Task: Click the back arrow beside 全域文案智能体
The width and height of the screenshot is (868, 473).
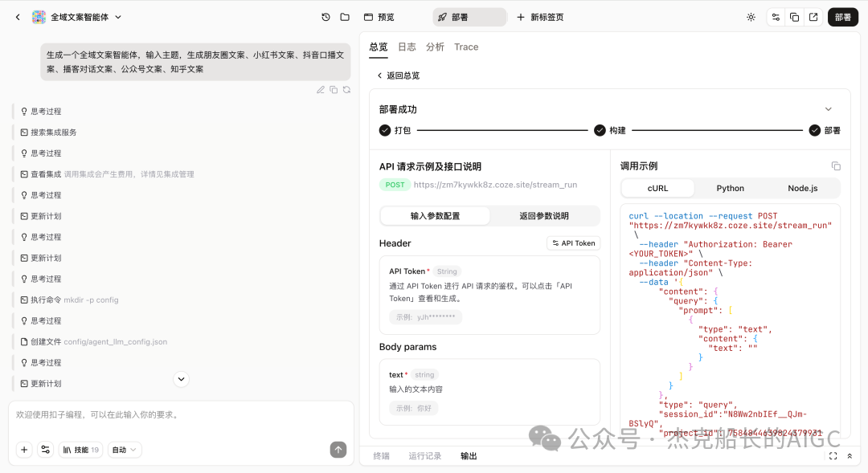Action: 18,17
